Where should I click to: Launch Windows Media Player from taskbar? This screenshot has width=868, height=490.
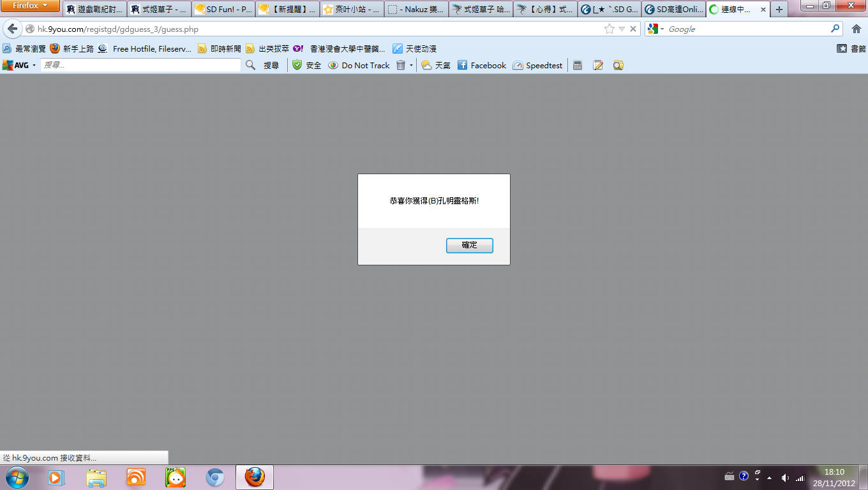56,477
